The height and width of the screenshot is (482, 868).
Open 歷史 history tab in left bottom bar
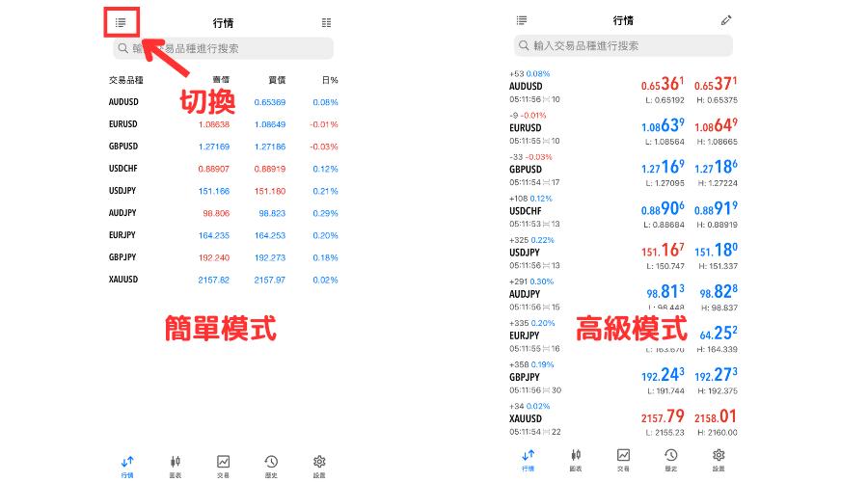272,466
